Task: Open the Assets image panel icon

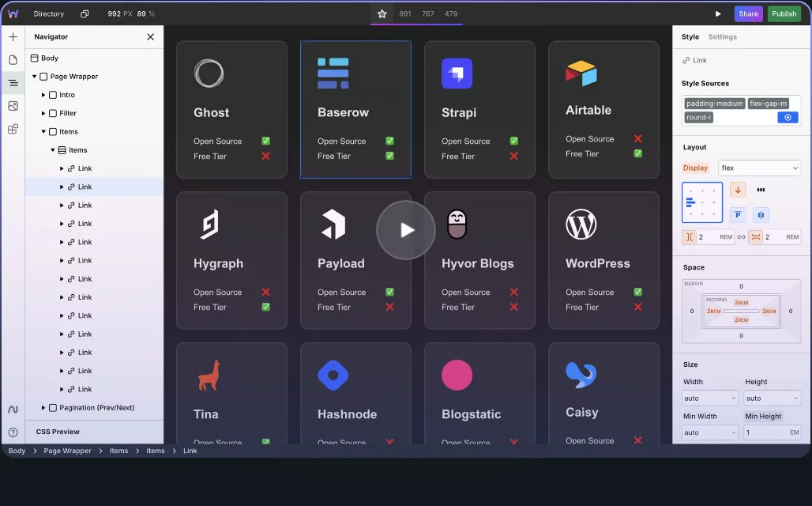Action: click(13, 106)
